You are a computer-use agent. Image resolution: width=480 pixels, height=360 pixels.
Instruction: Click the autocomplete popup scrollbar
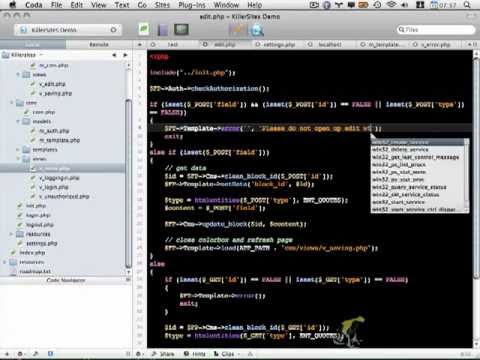467,175
